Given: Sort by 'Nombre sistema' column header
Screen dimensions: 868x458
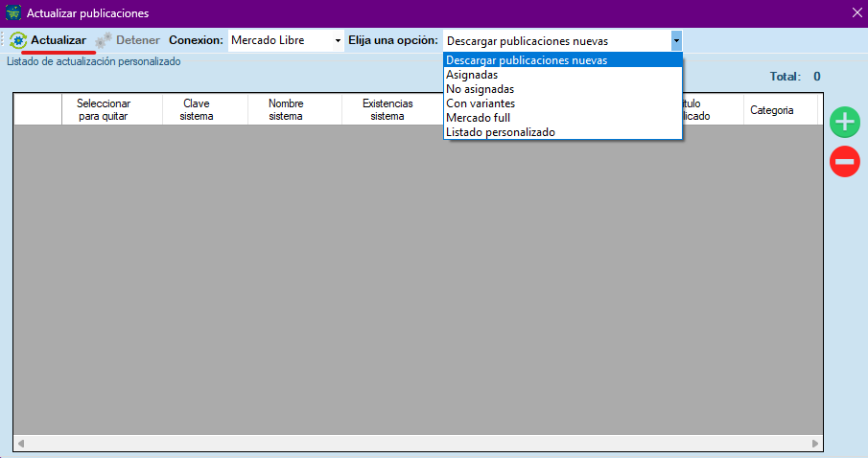Looking at the screenshot, I should coord(286,109).
